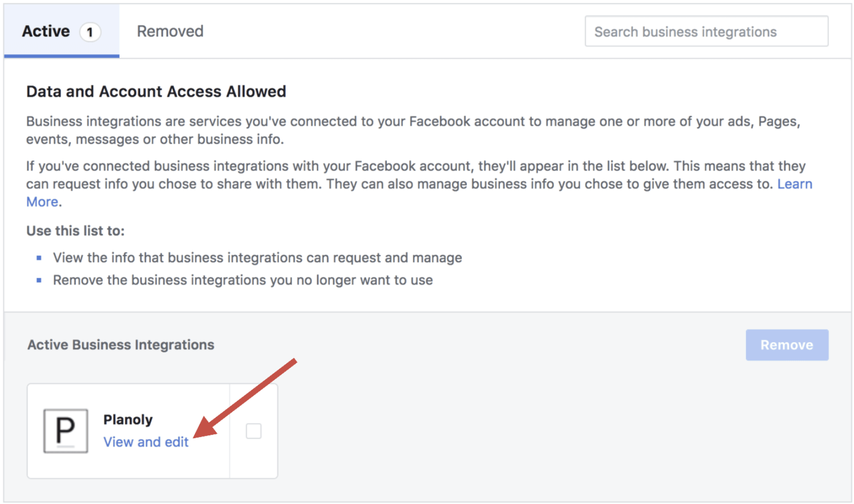Click blue bullet beside 'Remove the business'

(x=39, y=280)
